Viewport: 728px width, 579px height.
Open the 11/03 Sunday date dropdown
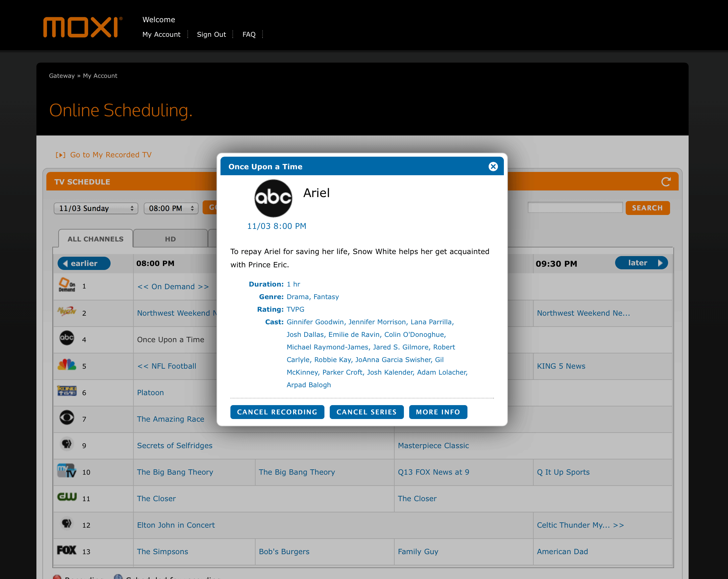(96, 208)
